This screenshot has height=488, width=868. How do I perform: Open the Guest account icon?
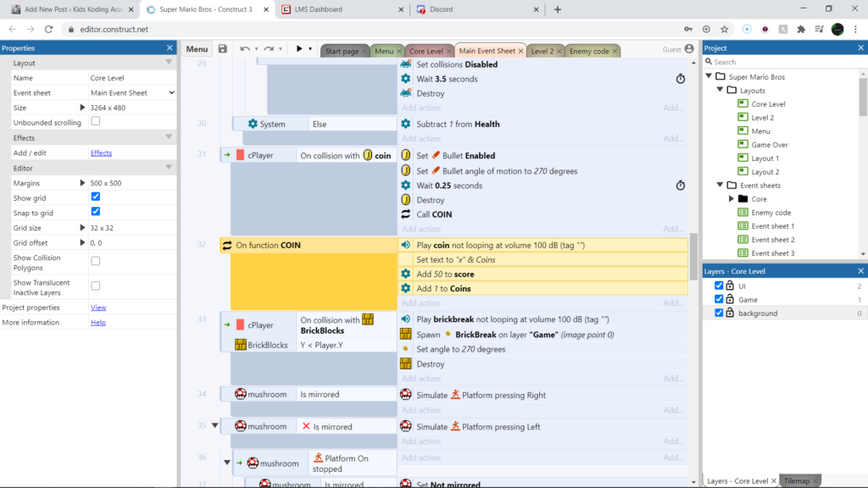(689, 48)
